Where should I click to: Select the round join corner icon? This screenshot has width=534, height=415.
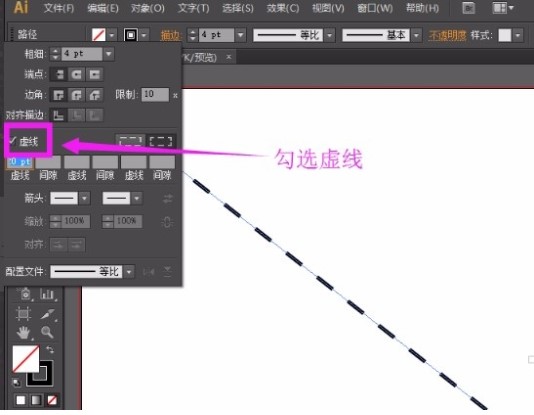(77, 95)
